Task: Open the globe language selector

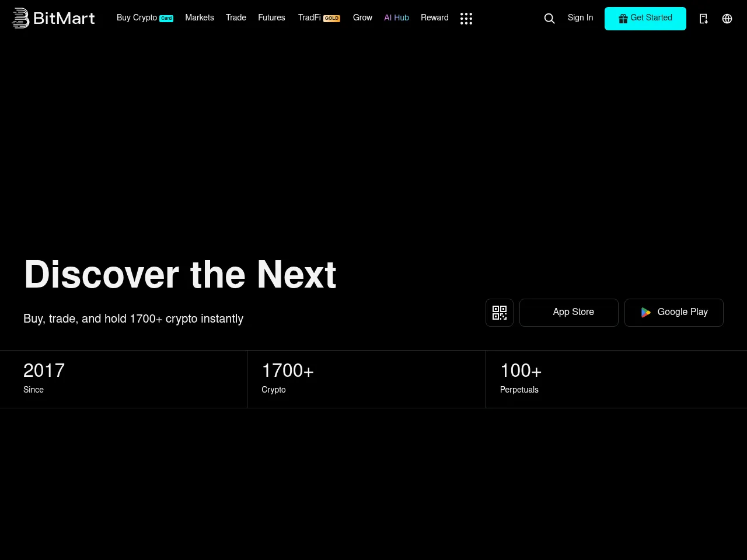Action: pos(727,19)
